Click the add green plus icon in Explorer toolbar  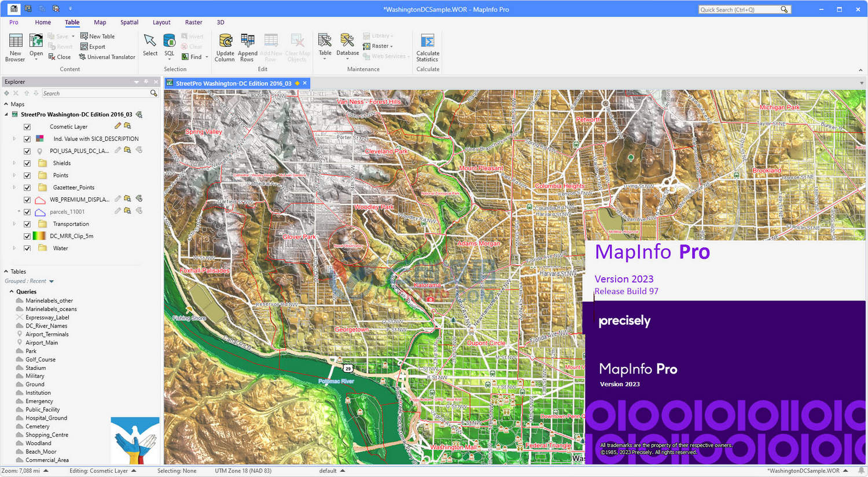click(x=7, y=93)
